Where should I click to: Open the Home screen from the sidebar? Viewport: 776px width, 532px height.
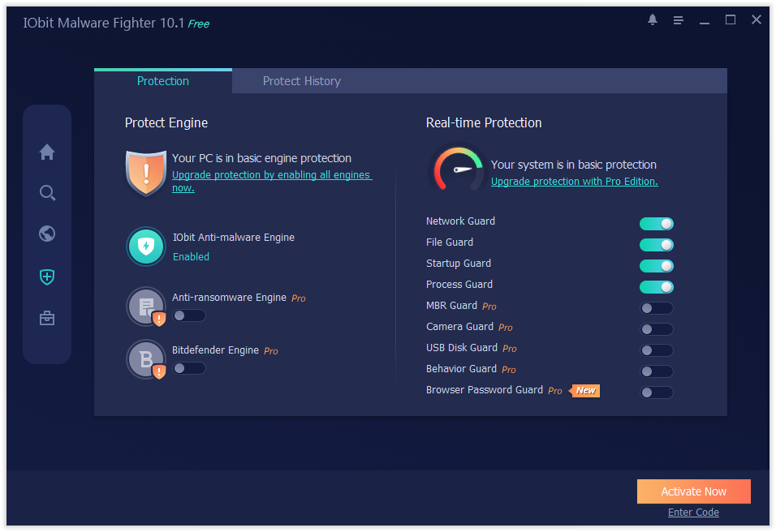pyautogui.click(x=47, y=152)
